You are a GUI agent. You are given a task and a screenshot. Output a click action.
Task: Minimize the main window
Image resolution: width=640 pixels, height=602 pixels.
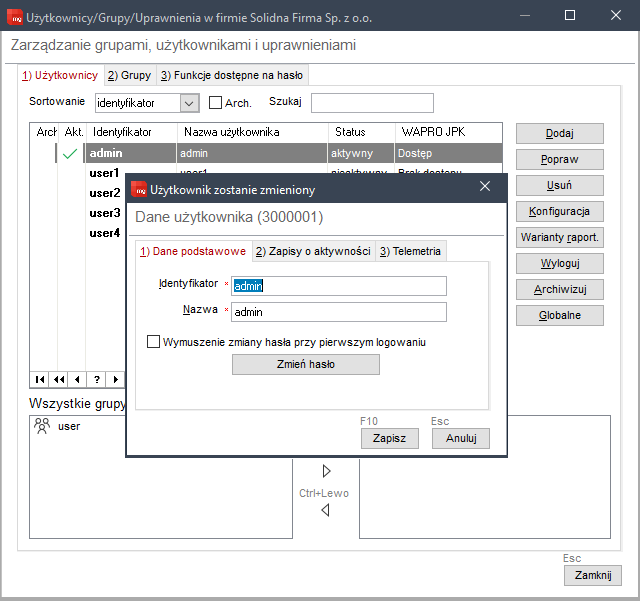pyautogui.click(x=525, y=15)
